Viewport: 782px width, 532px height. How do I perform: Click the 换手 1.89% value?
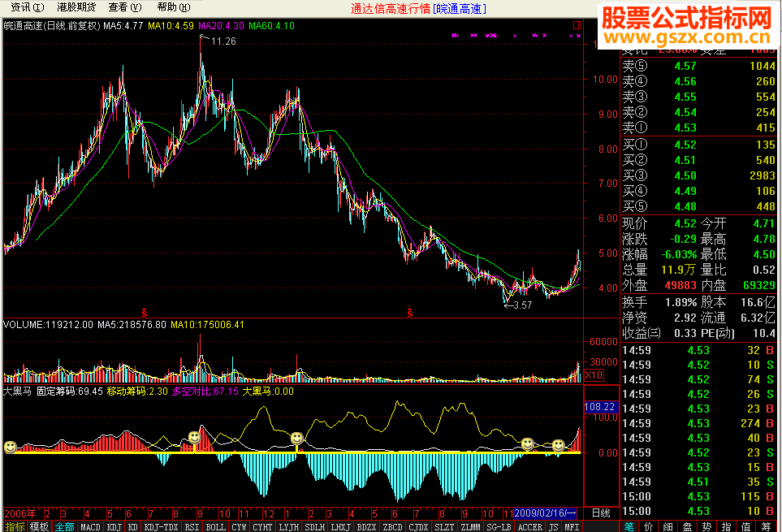pyautogui.click(x=680, y=302)
